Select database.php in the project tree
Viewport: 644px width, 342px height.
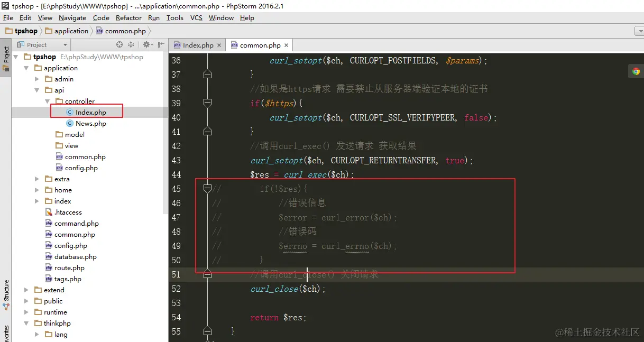(x=71, y=257)
